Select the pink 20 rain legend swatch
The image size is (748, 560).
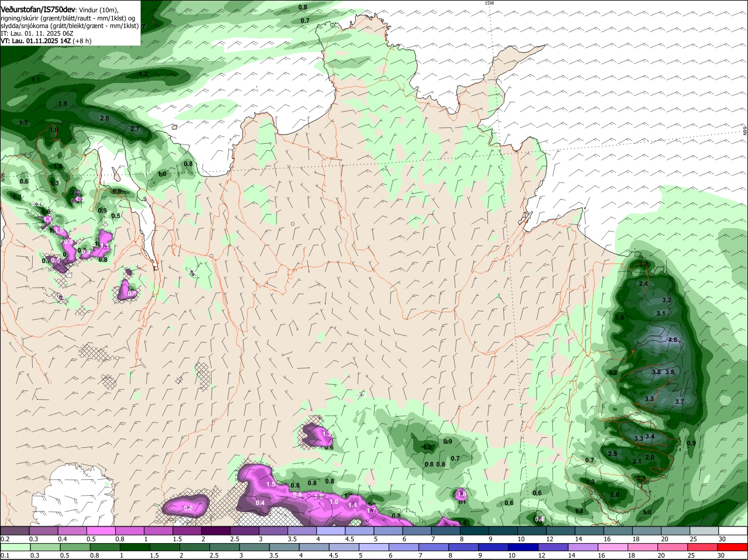click(x=673, y=547)
